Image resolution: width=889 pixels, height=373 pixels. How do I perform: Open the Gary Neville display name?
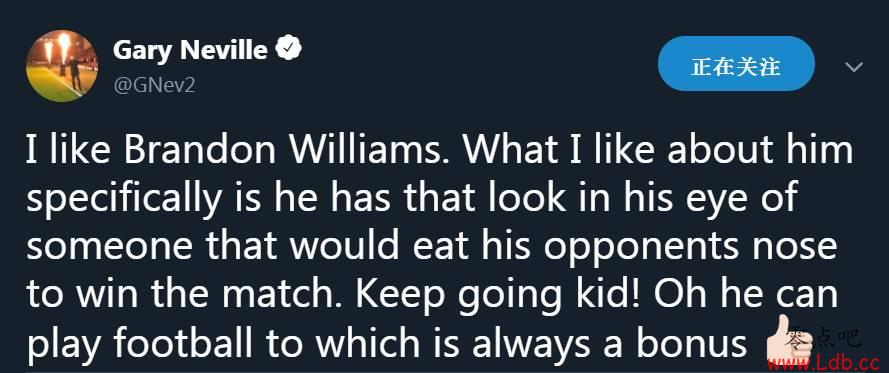click(x=190, y=50)
